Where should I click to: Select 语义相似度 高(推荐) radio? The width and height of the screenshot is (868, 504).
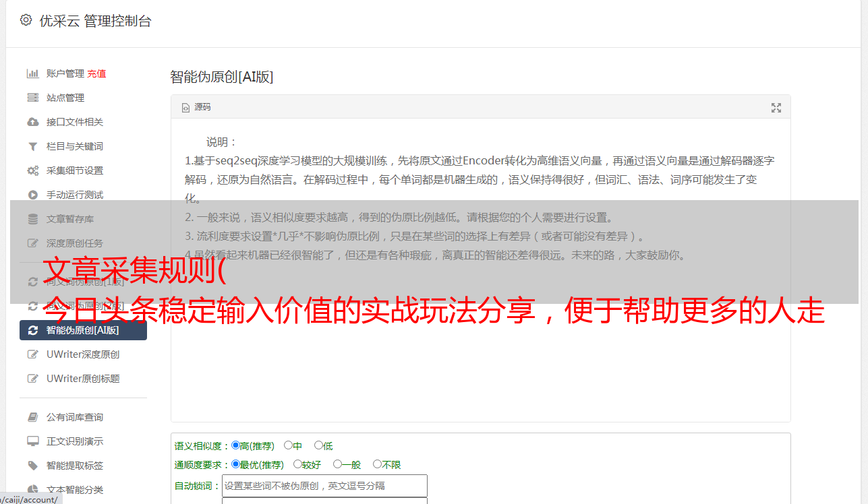pyautogui.click(x=235, y=445)
